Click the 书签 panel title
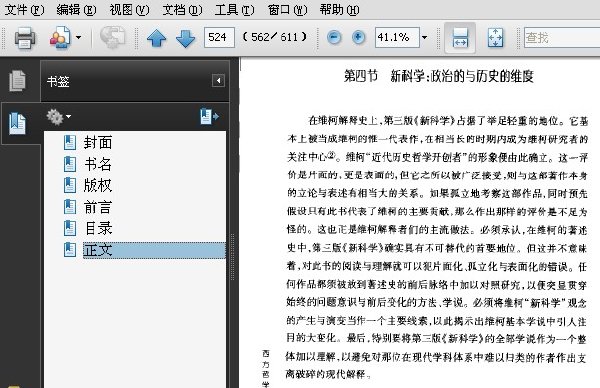The image size is (600, 388). pos(58,81)
